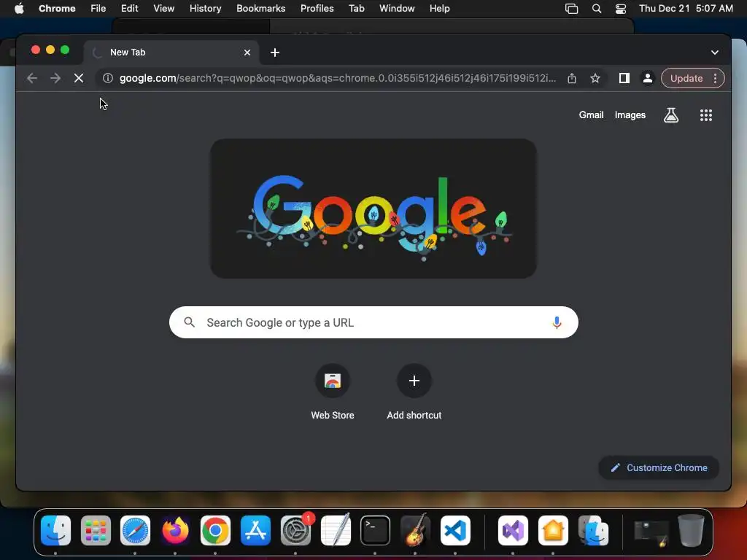Open the Gmail link
Viewport: 747px width, 560px height.
tap(591, 114)
